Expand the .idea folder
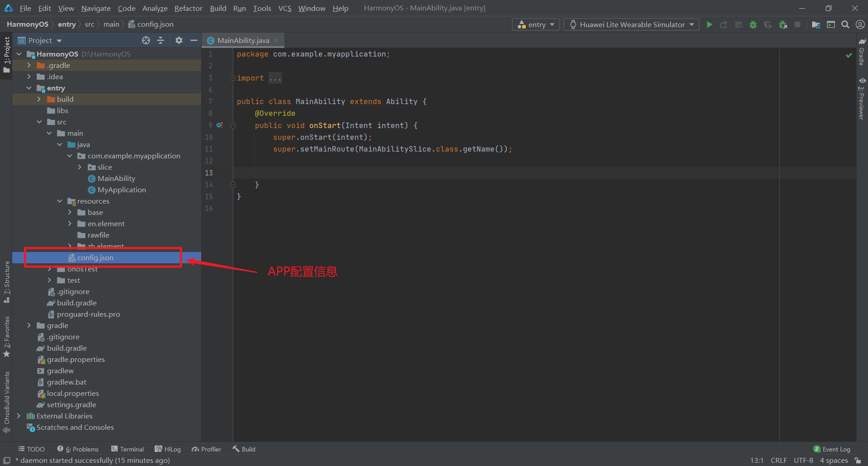Viewport: 868px width, 466px height. 29,76
